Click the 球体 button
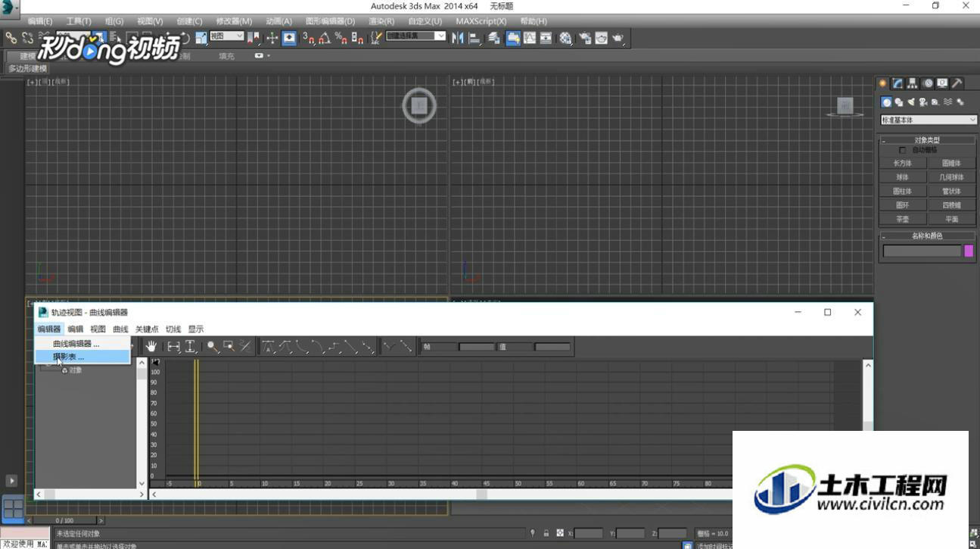Screen dimensions: 980x549 coord(903,177)
